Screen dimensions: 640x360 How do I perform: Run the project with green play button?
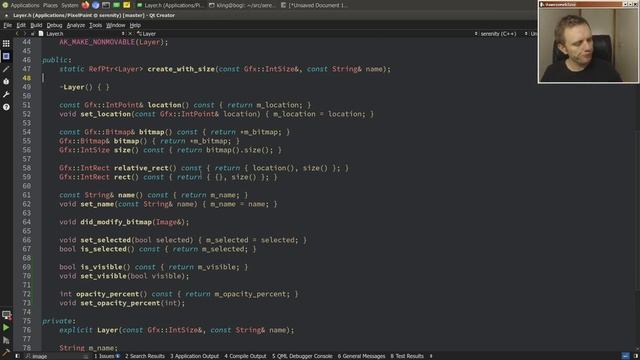point(6,327)
